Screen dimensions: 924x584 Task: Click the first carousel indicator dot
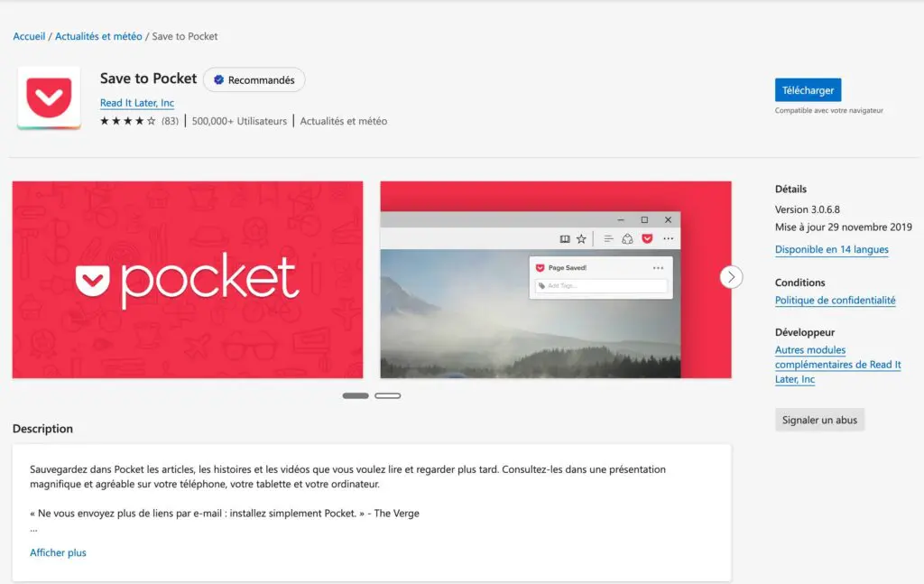click(355, 395)
